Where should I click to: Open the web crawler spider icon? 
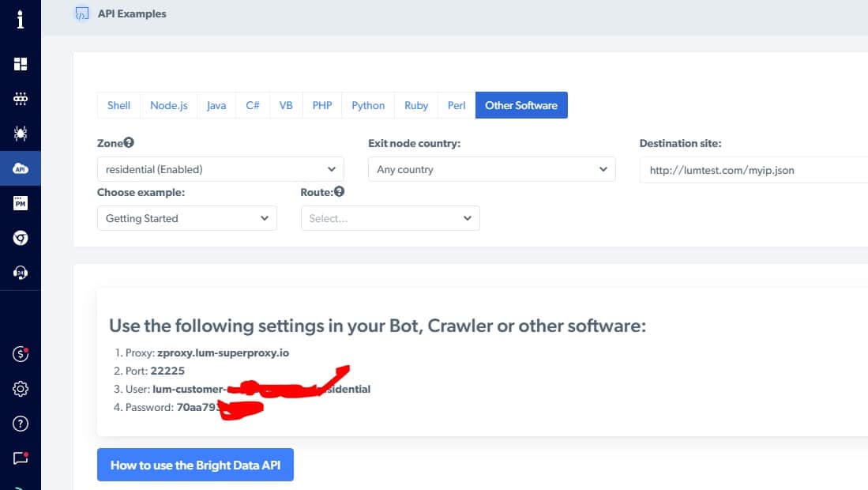[21, 134]
